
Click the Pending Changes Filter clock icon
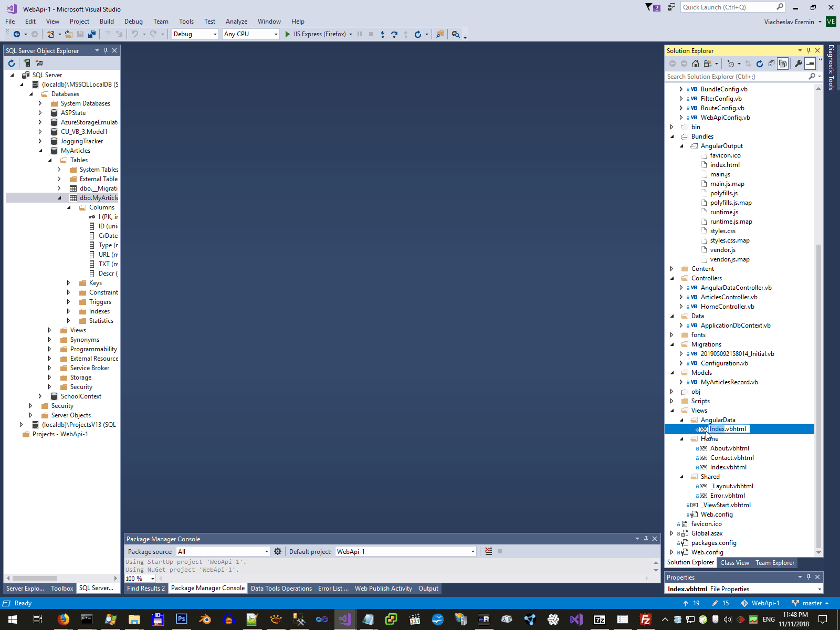731,64
